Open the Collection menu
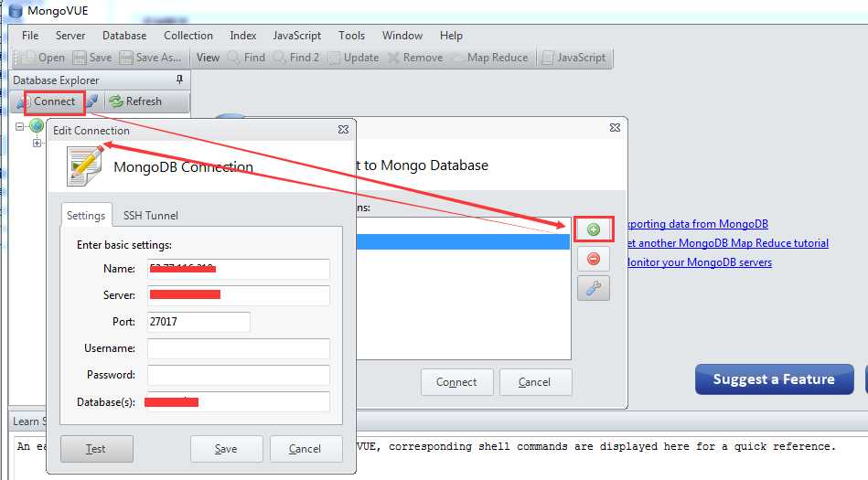This screenshot has width=868, height=480. [188, 36]
